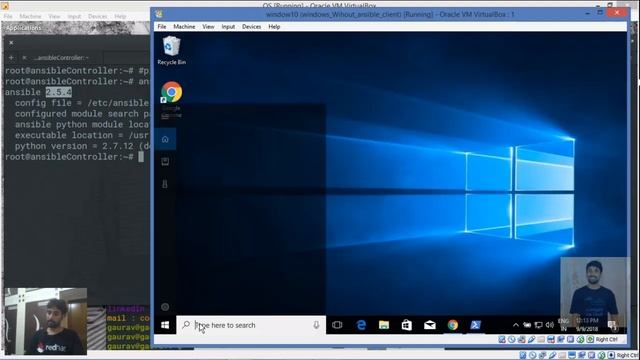
Task: Click the hard disk activity status icon in window10 VM
Action: (x=502, y=339)
